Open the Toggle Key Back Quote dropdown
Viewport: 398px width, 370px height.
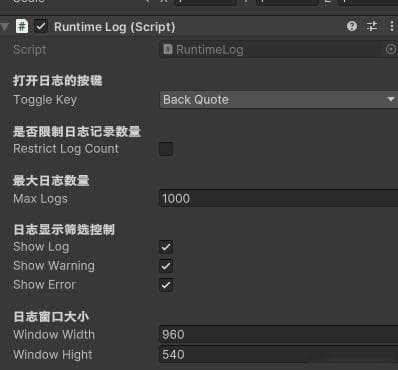pyautogui.click(x=279, y=99)
